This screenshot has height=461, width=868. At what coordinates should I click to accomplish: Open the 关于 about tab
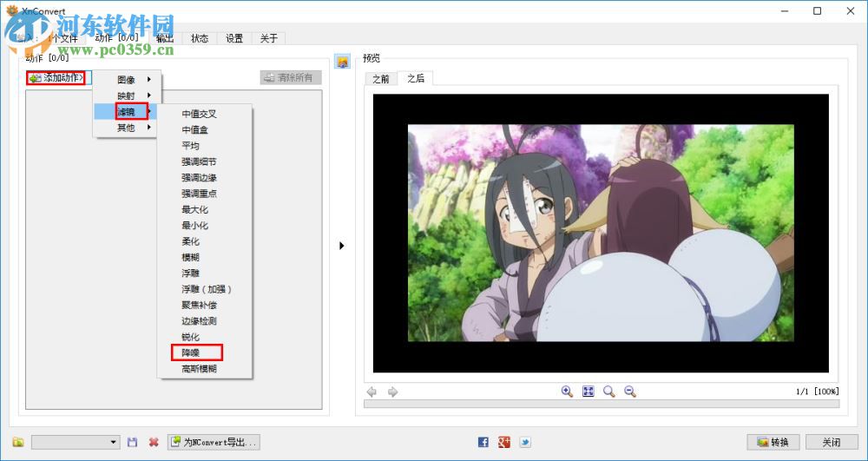(x=268, y=38)
